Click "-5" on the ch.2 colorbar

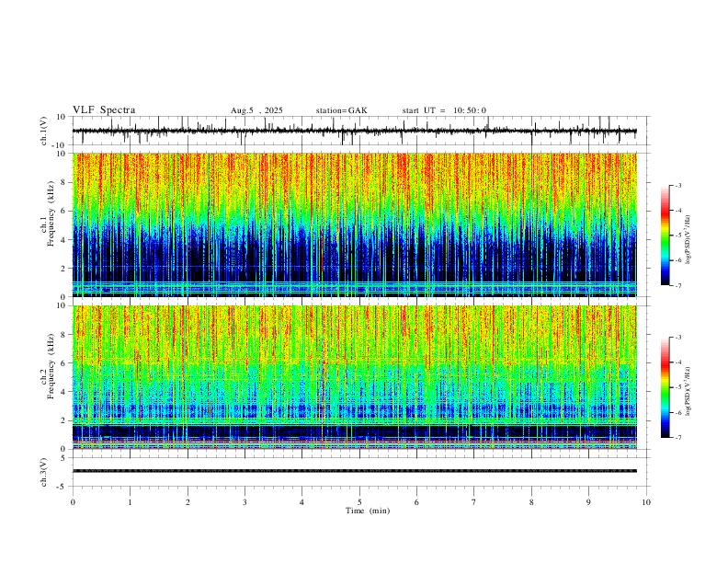(677, 387)
